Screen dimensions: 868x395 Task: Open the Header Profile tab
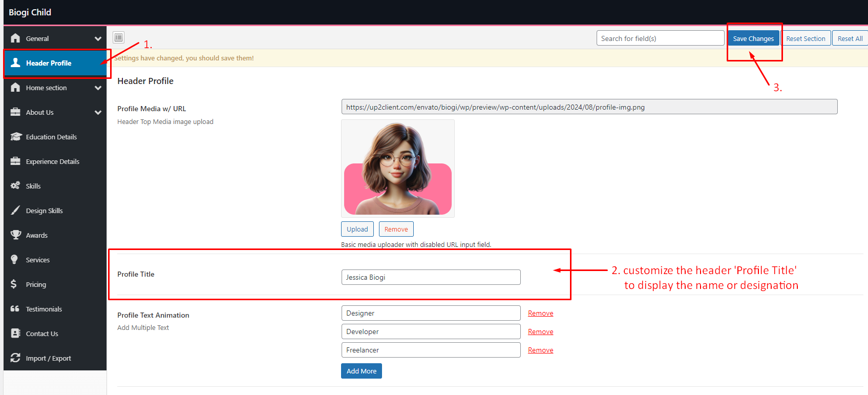click(49, 63)
